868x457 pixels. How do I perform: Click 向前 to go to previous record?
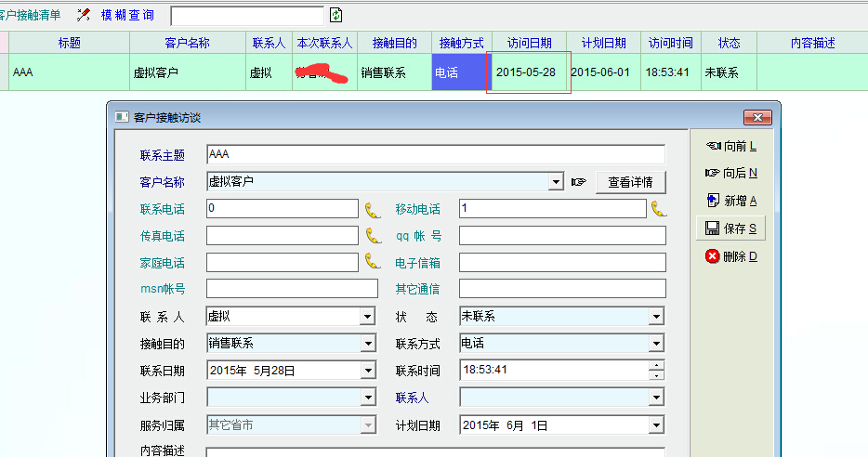click(x=730, y=146)
